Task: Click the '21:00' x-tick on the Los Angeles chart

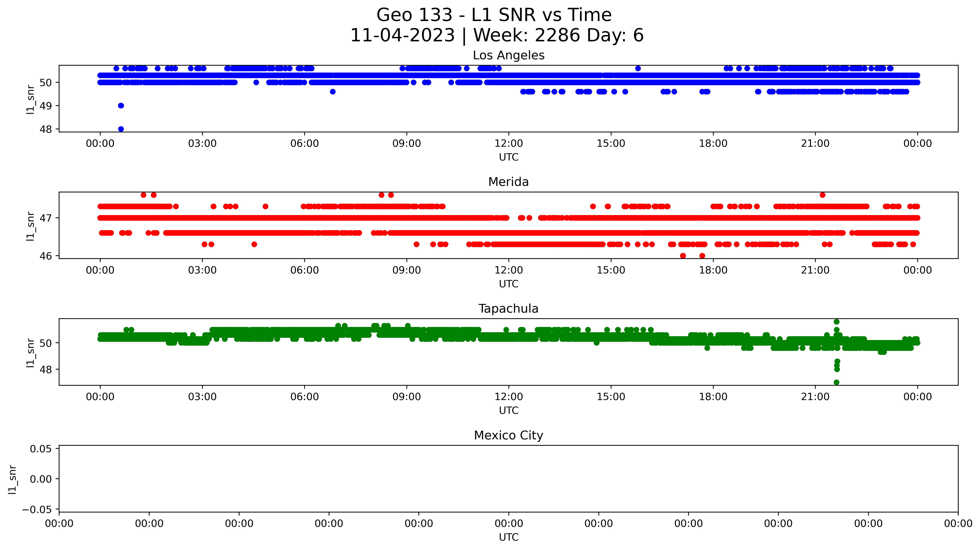Action: [x=815, y=143]
